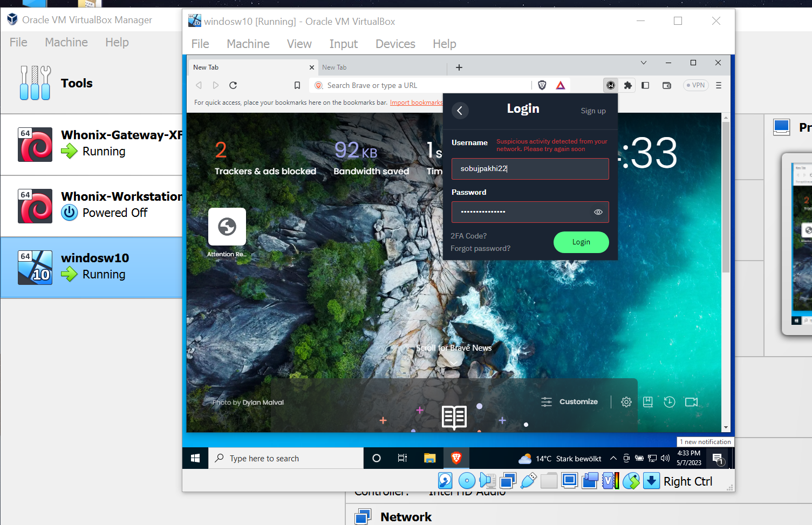Open a new tab with plus button

459,67
